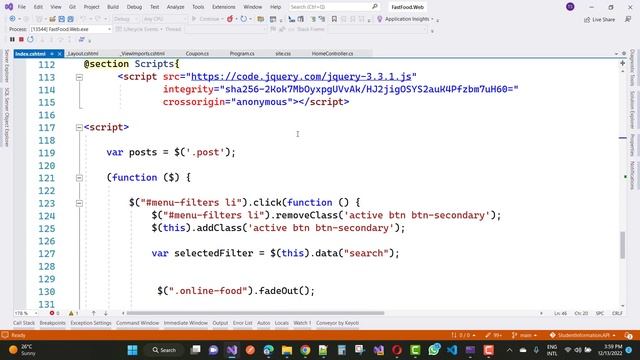Open the zoom level 178% dropdown
Screen dimensions: 640x360
click(26, 313)
